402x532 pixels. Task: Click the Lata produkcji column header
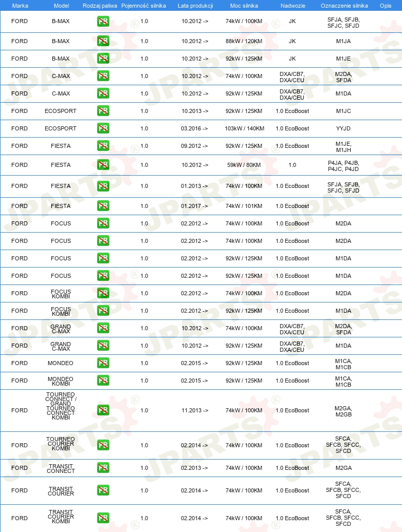pyautogui.click(x=195, y=6)
